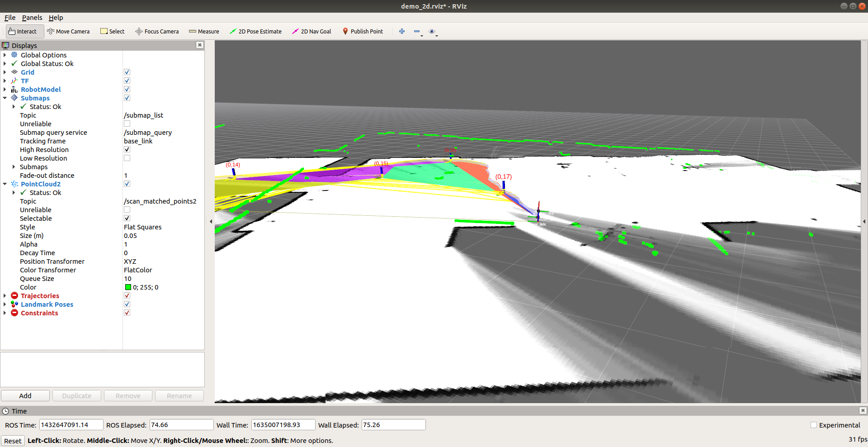Select the 2D Pose Estimate tool
The width and height of the screenshot is (868, 447).
pyautogui.click(x=255, y=31)
